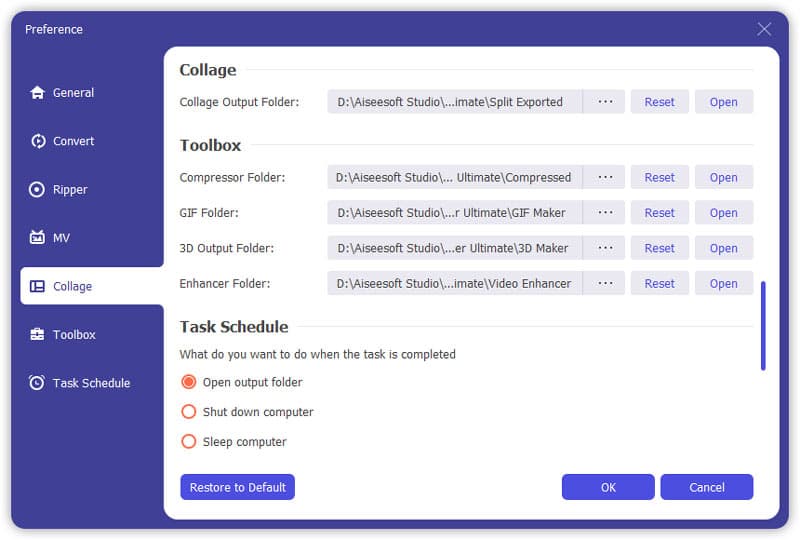The image size is (800, 540).
Task: Click the Convert circular arrows icon
Action: pos(38,141)
